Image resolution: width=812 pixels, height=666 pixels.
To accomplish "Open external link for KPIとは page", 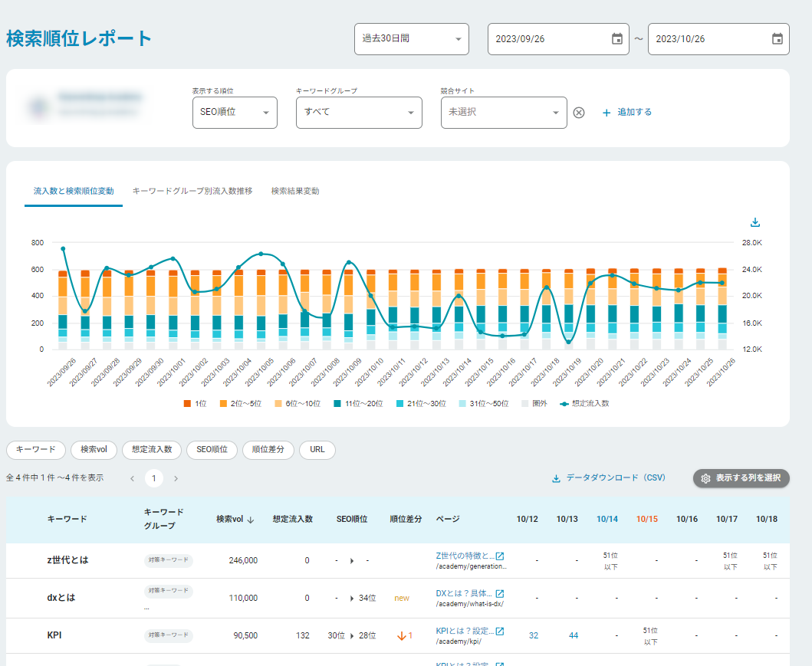I will point(500,632).
